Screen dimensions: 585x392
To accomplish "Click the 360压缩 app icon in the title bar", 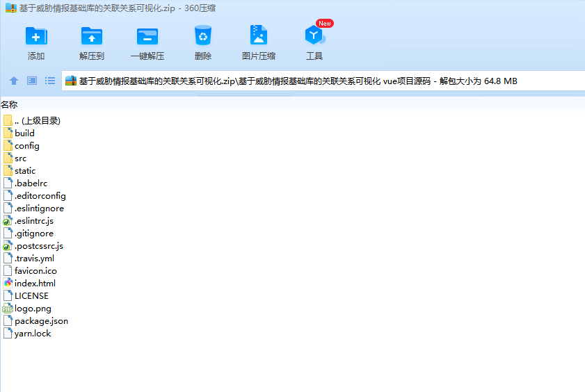I will [11, 8].
